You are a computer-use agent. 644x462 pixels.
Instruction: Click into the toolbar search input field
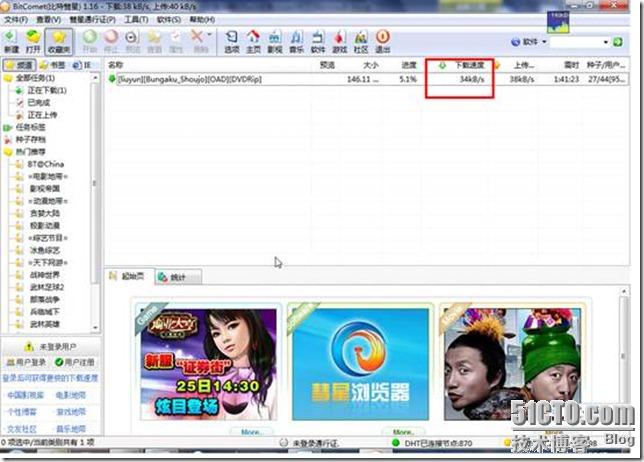[x=576, y=42]
